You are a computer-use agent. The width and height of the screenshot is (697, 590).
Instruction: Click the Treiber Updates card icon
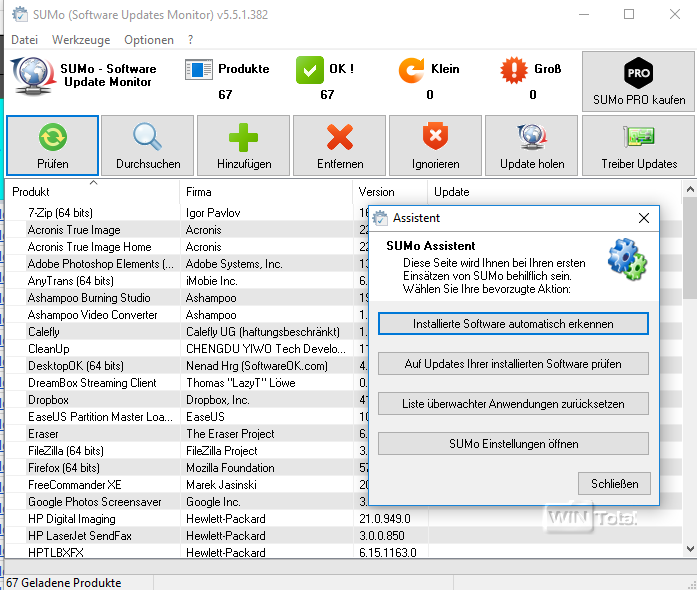click(x=639, y=136)
